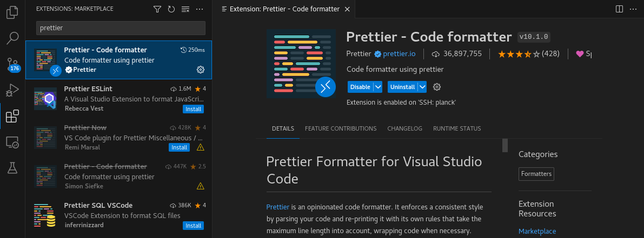Click the Uninstall button
The image size is (644, 238).
402,87
